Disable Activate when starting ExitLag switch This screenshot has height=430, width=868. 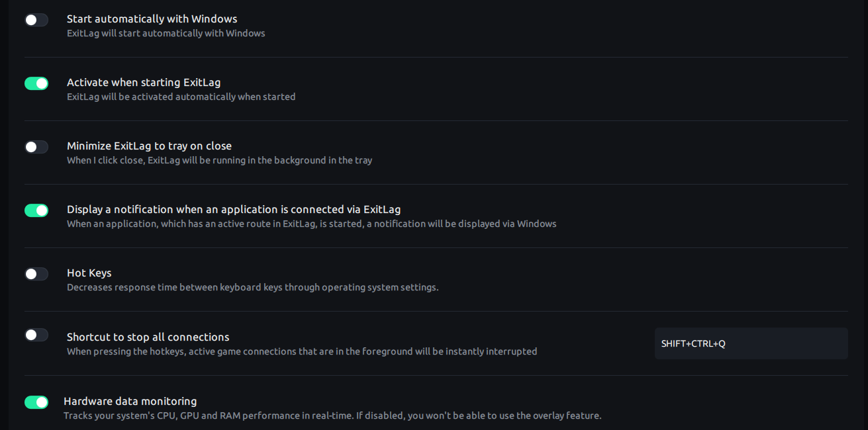[x=36, y=83]
